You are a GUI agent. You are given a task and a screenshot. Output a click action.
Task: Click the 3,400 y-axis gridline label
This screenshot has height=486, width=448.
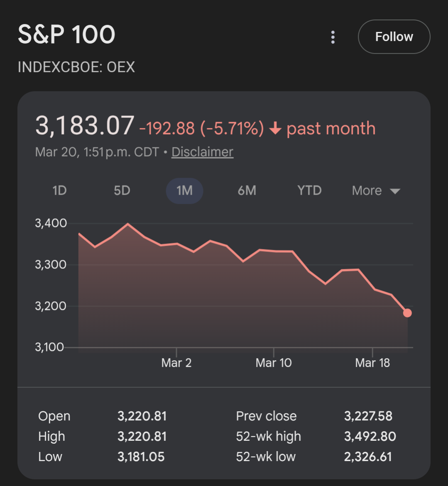click(x=51, y=223)
